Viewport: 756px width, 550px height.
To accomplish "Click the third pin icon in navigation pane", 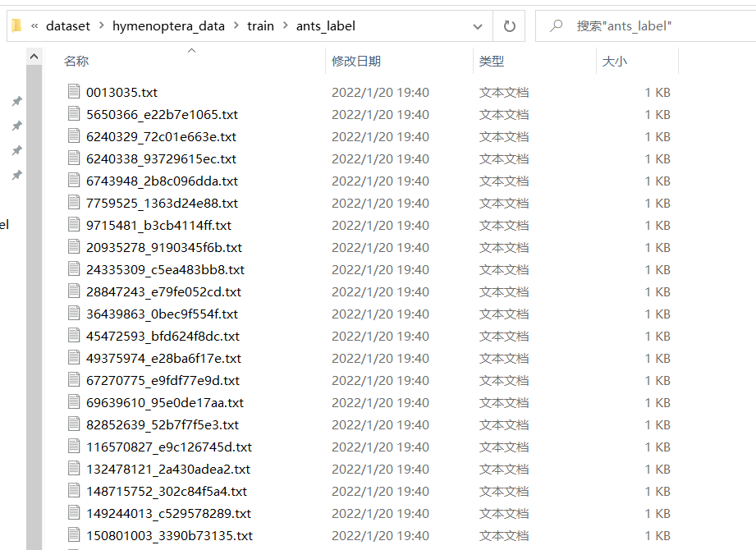I will 17,150.
